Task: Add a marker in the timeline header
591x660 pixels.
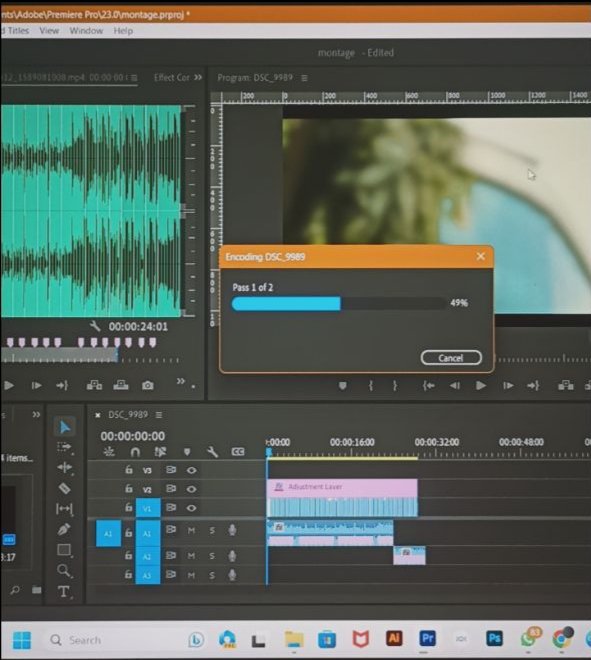Action: (x=187, y=452)
